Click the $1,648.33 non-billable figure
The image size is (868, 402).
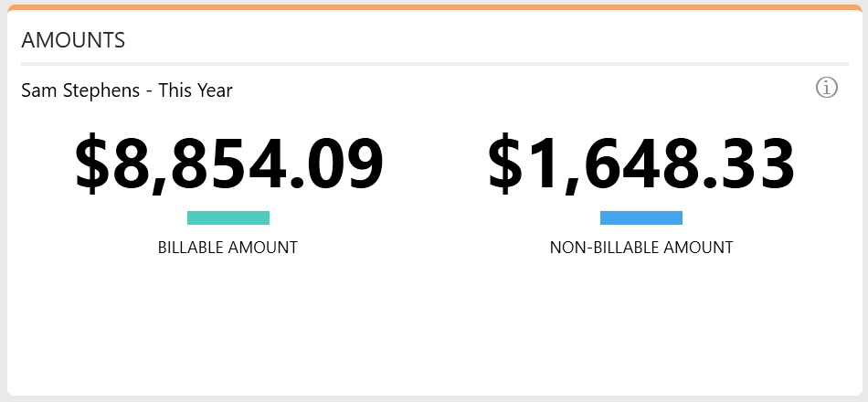coord(640,164)
